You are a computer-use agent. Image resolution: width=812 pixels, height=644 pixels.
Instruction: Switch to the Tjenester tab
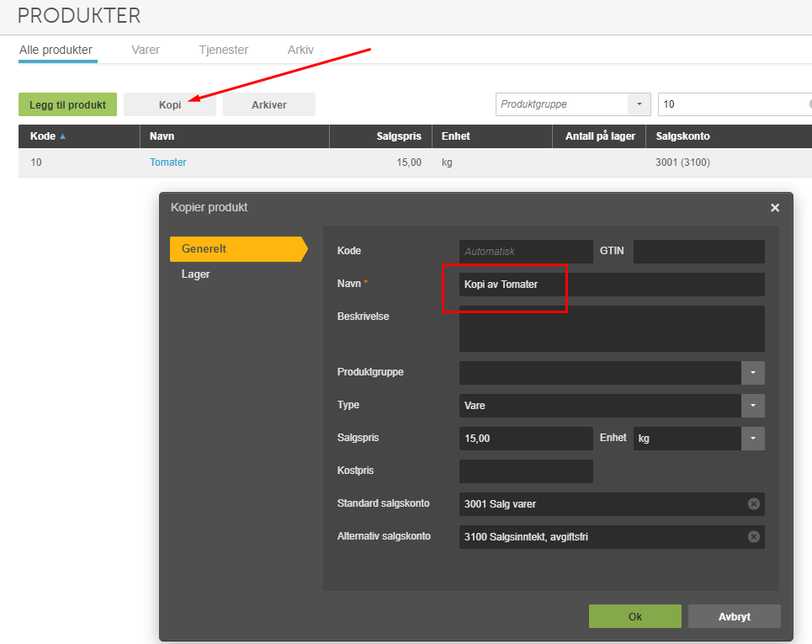[224, 50]
